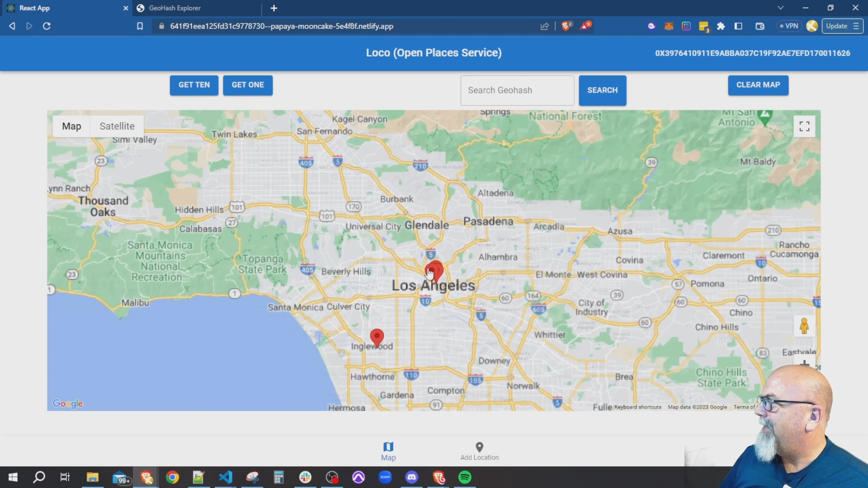Open Keyboard shortcuts link on map
868x488 pixels.
click(638, 407)
